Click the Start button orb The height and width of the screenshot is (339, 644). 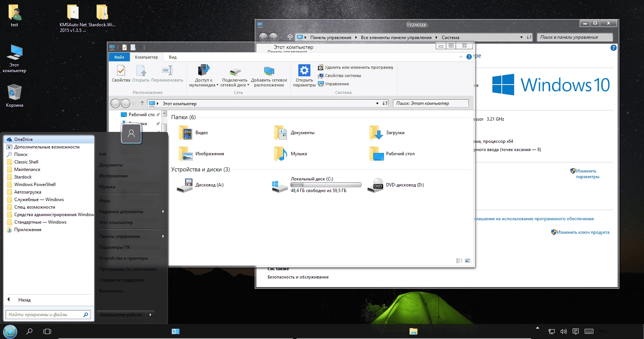click(10, 331)
